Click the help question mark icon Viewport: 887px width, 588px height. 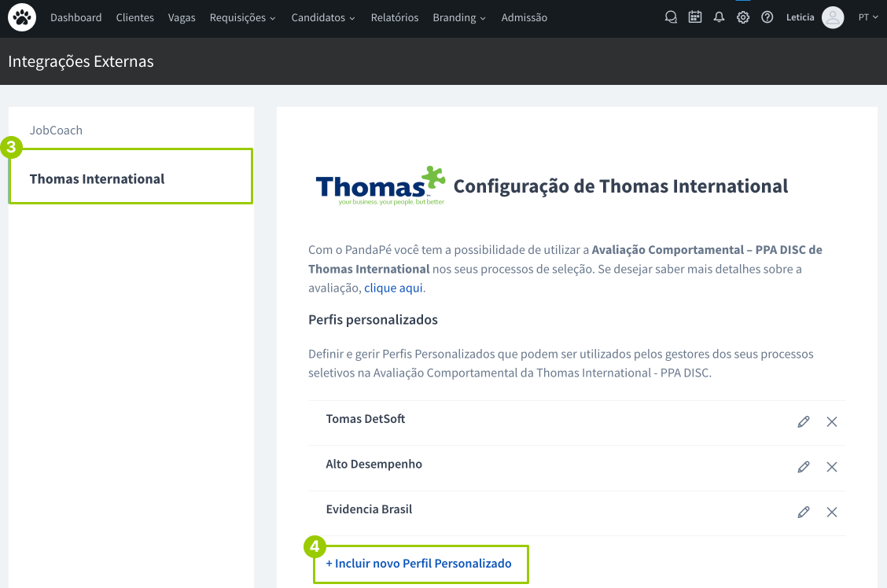pos(767,17)
